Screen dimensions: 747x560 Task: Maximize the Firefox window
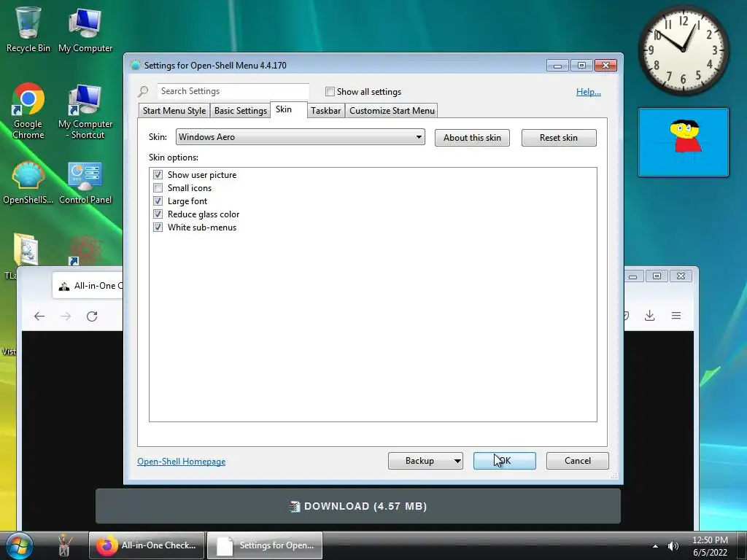657,276
